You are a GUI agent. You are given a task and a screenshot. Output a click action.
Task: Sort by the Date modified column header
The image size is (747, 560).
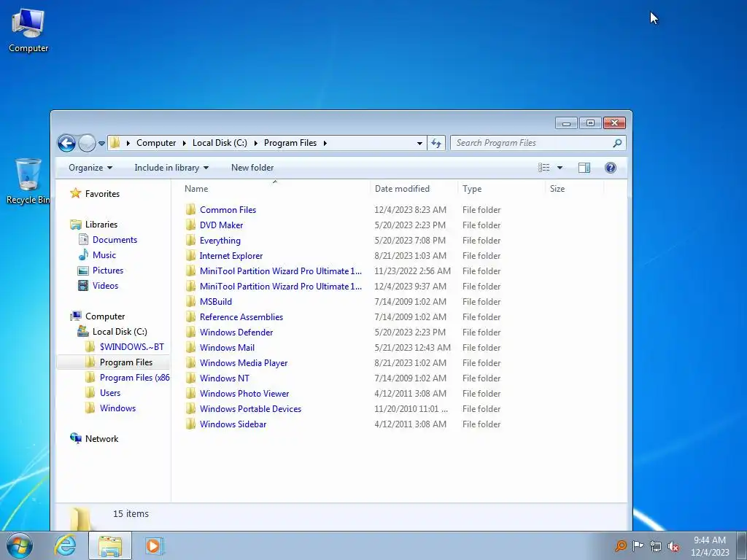coord(414,189)
